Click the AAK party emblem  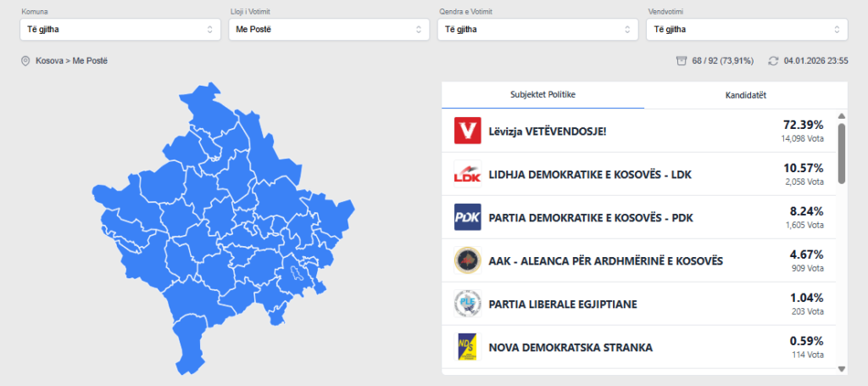[468, 260]
